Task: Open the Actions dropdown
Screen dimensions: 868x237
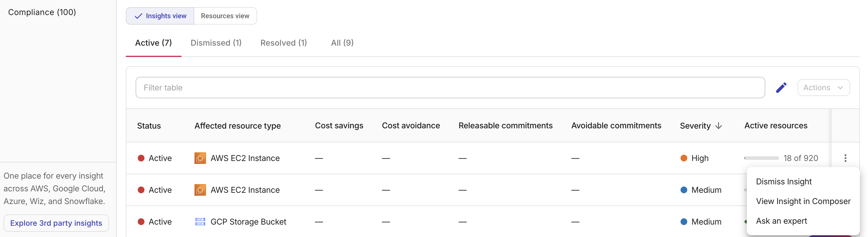Action: click(824, 88)
